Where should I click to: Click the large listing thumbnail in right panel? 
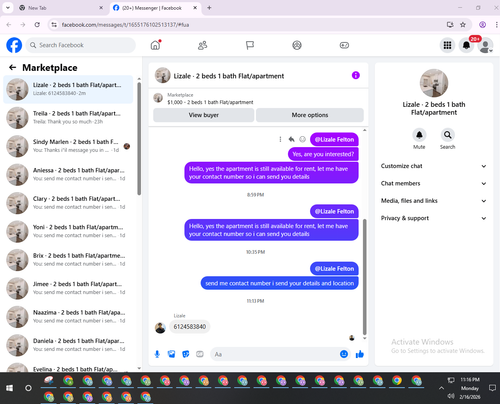pos(434,83)
